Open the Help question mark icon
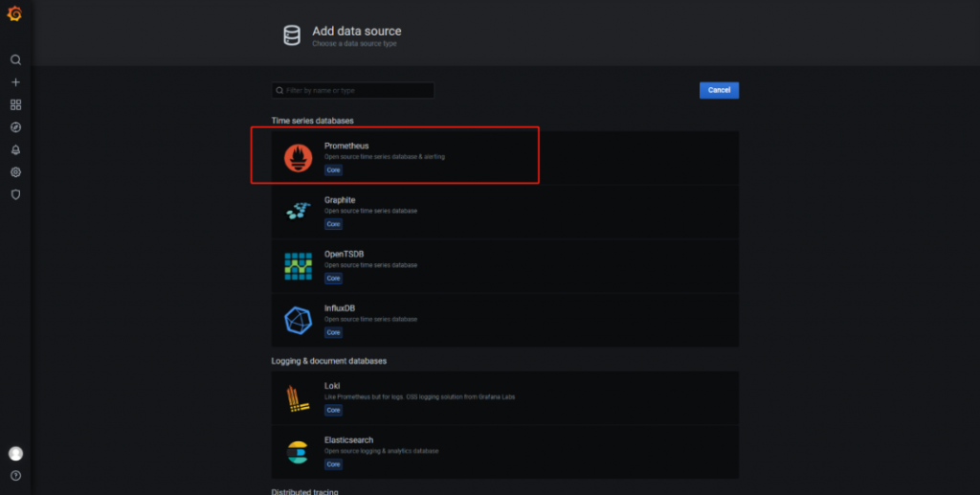980x495 pixels. point(15,476)
